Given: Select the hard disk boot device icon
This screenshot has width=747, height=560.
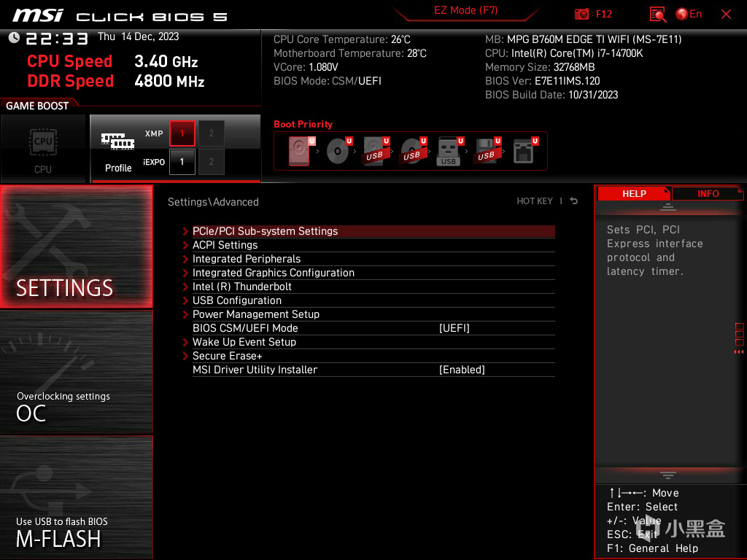Looking at the screenshot, I should [x=301, y=150].
